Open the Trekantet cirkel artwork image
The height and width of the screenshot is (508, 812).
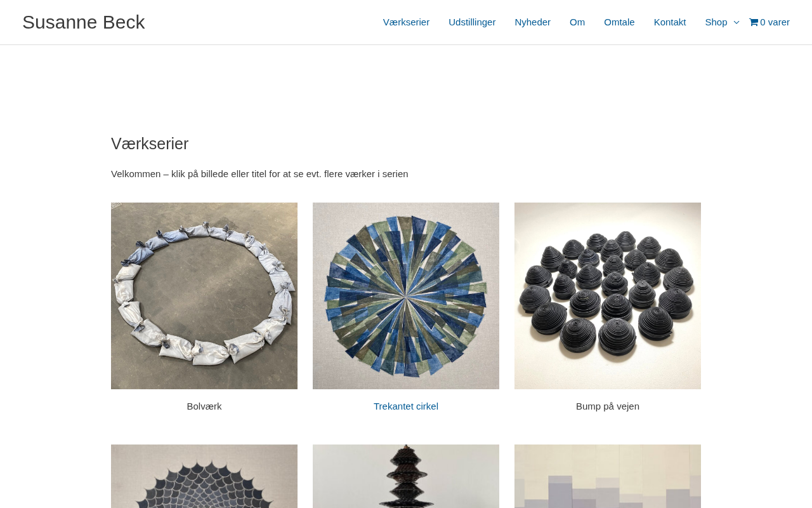406,296
